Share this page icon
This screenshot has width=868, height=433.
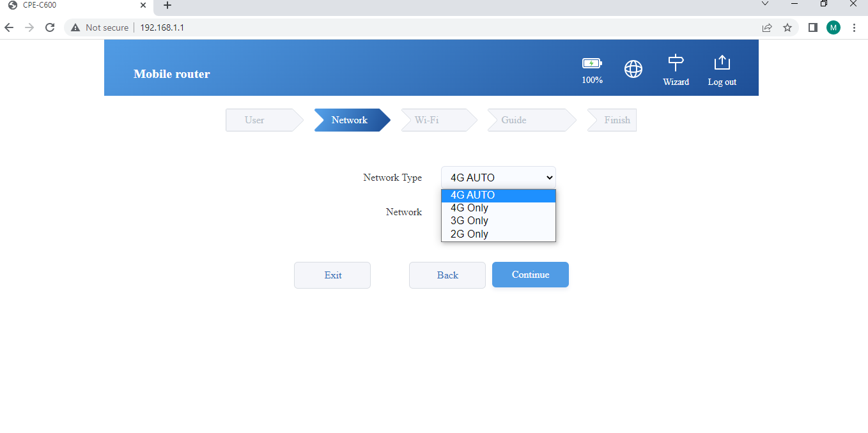(x=767, y=27)
